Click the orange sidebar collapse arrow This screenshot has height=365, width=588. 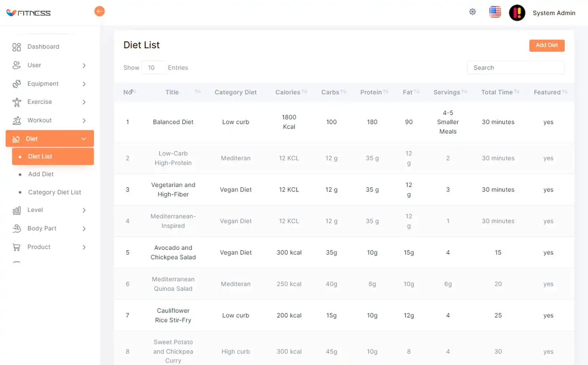[99, 11]
